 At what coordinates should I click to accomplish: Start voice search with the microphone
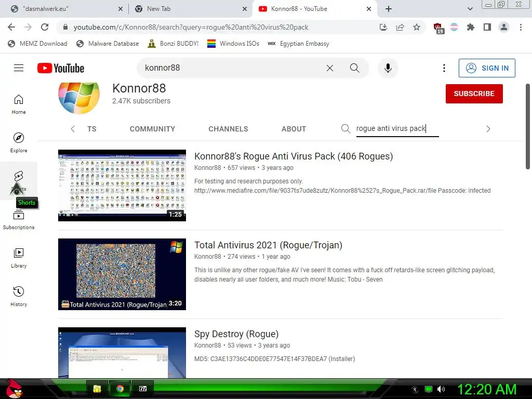[x=388, y=68]
